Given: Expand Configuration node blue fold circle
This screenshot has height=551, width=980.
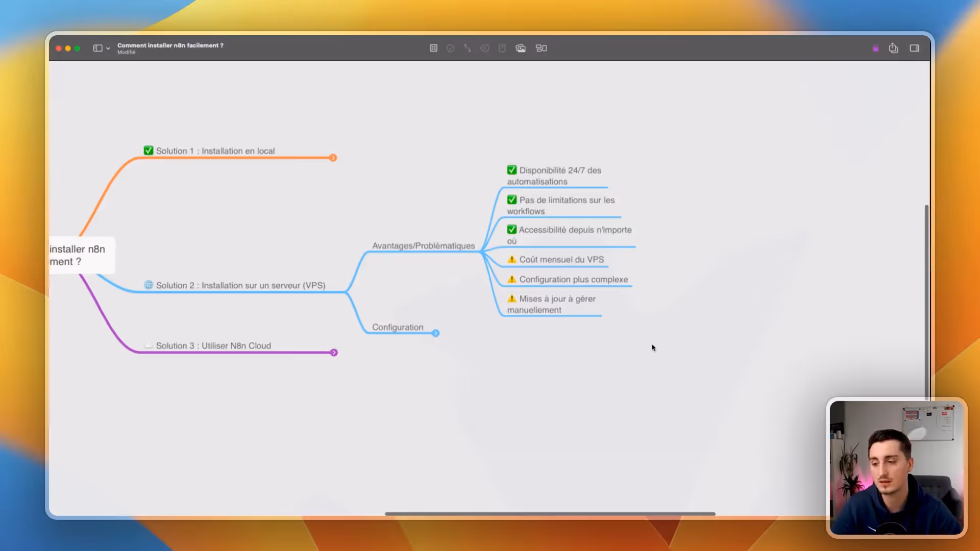Looking at the screenshot, I should coord(435,333).
